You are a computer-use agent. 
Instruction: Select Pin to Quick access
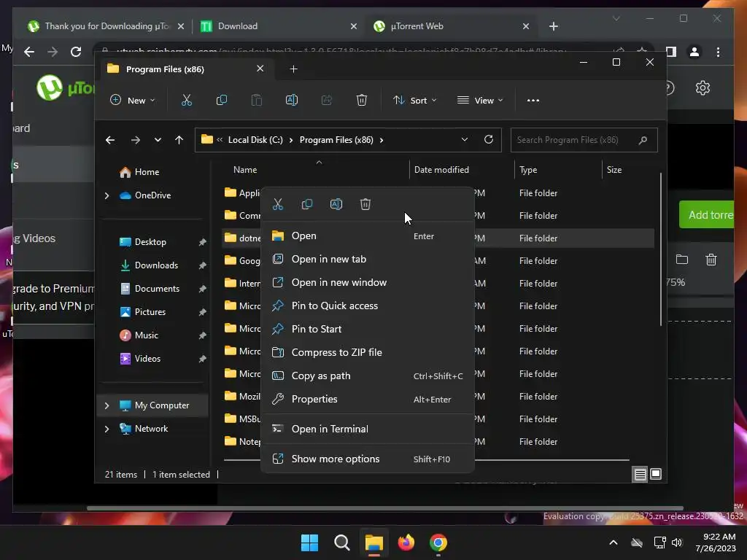(368, 306)
